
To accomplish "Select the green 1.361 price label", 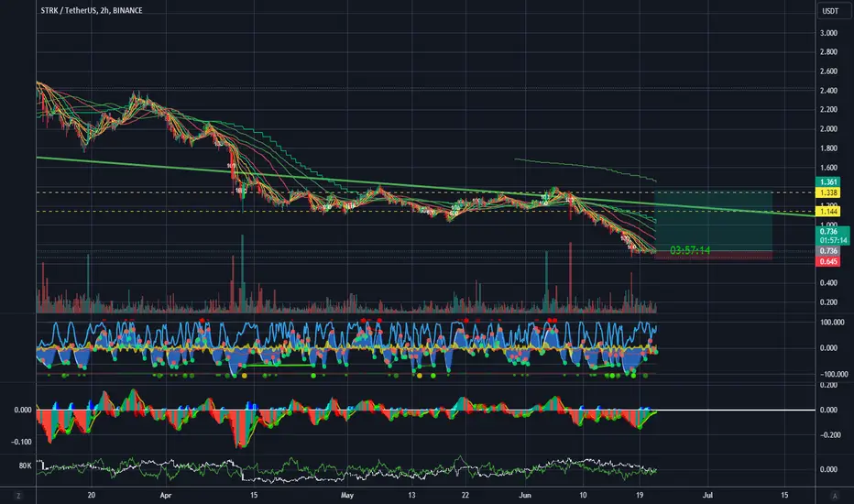I will (x=827, y=182).
